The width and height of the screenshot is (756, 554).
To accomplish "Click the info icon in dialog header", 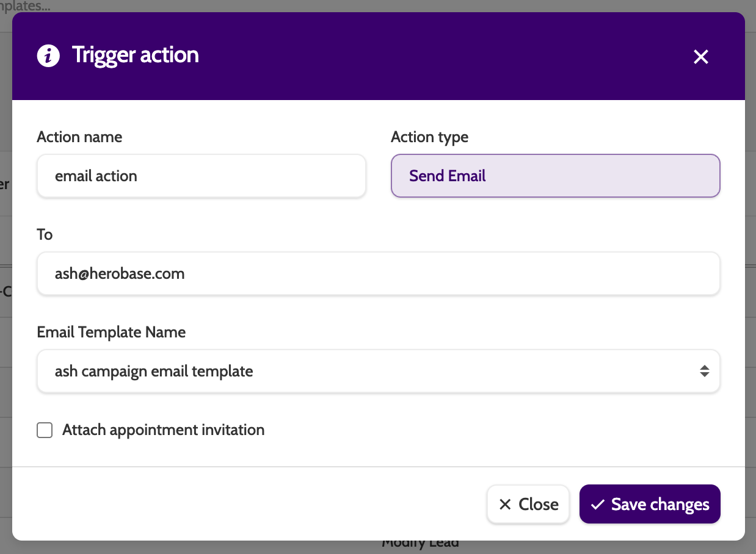I will [x=48, y=56].
